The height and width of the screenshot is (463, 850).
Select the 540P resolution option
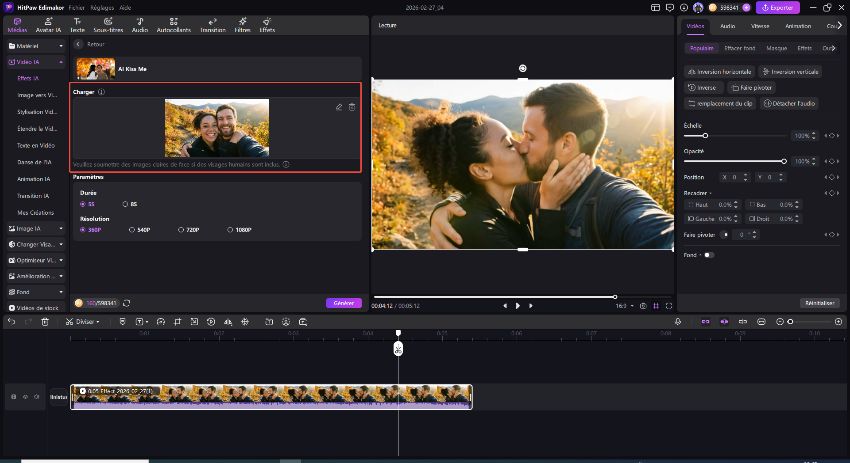[x=132, y=230]
